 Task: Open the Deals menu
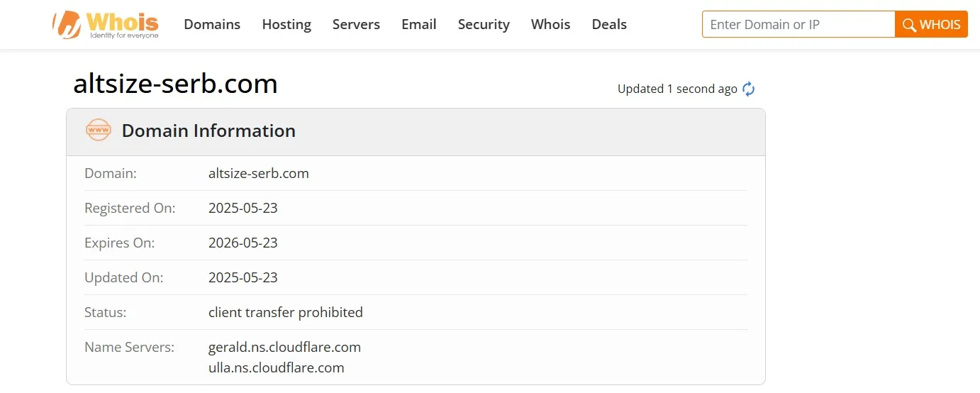tap(609, 24)
